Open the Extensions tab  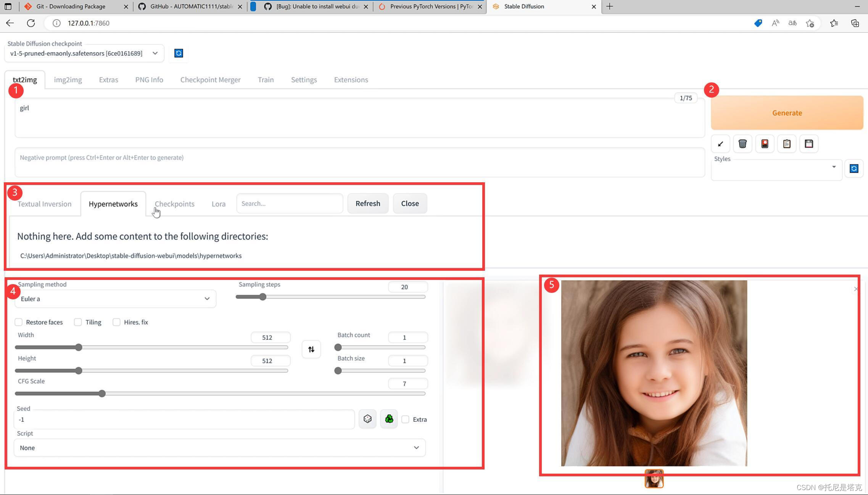coord(351,80)
